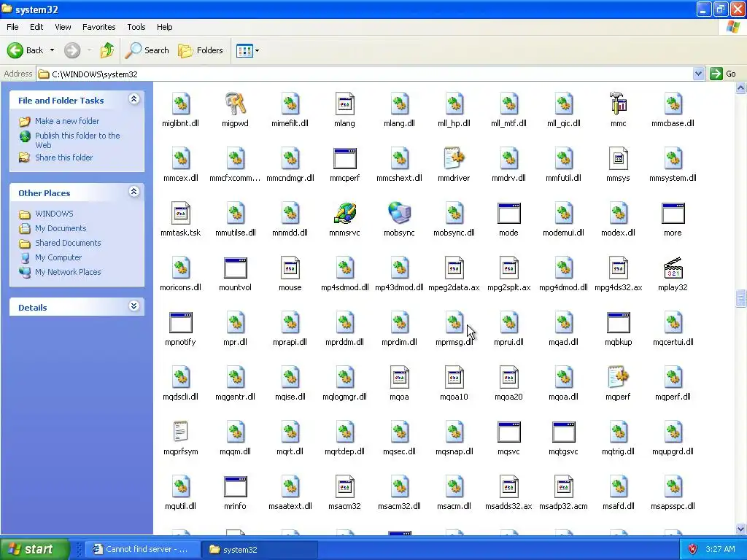Image resolution: width=747 pixels, height=560 pixels.
Task: Select the mpnotify application icon
Action: click(181, 322)
